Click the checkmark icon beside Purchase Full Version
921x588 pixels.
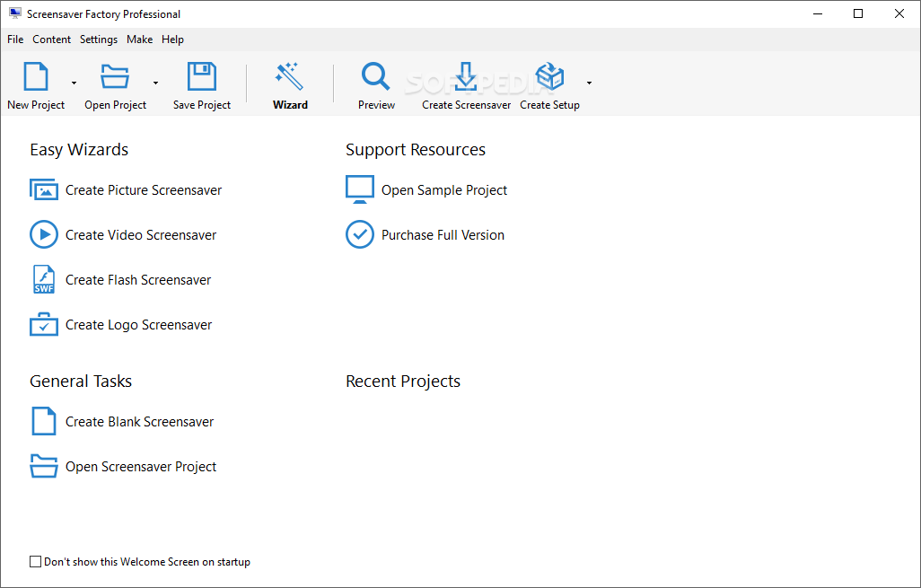tap(360, 235)
